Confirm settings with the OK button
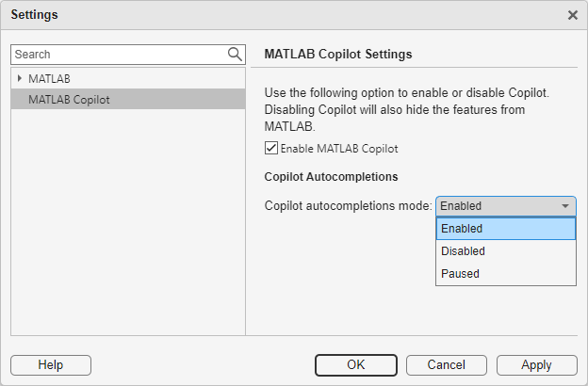 point(355,364)
